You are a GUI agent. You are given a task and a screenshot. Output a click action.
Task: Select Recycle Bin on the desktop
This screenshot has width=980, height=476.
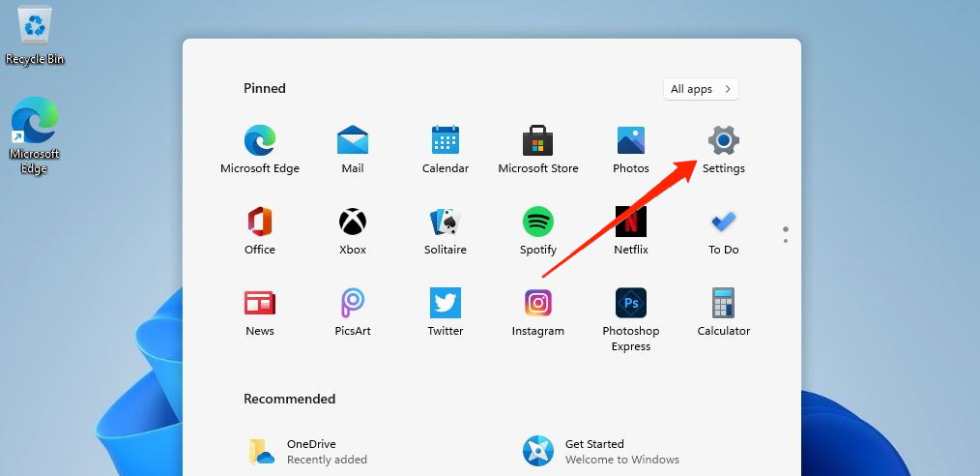click(x=35, y=35)
